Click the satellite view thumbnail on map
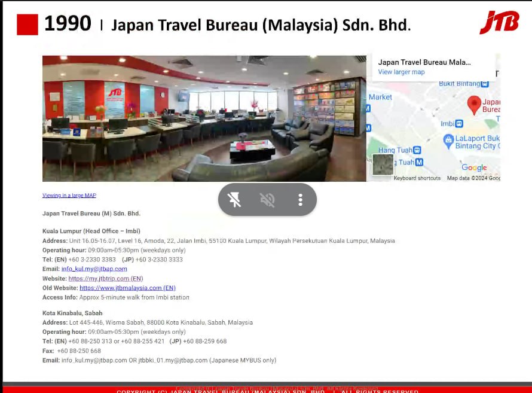 click(383, 164)
